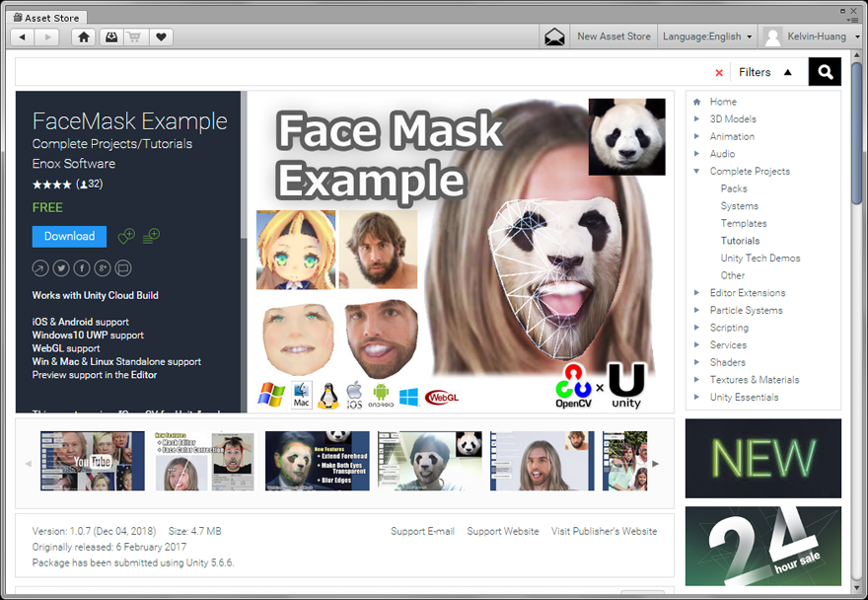Share asset via the arrow share icon
The width and height of the screenshot is (868, 600).
point(39,268)
